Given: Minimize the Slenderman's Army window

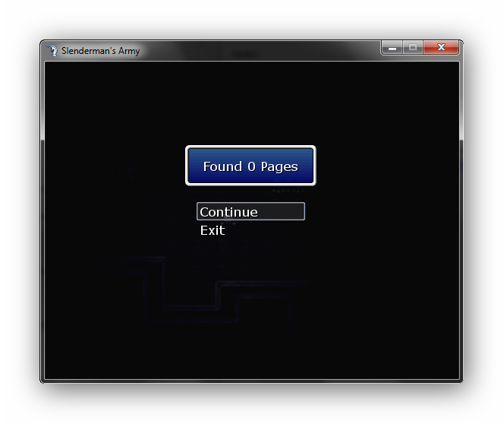Looking at the screenshot, I should point(392,48).
